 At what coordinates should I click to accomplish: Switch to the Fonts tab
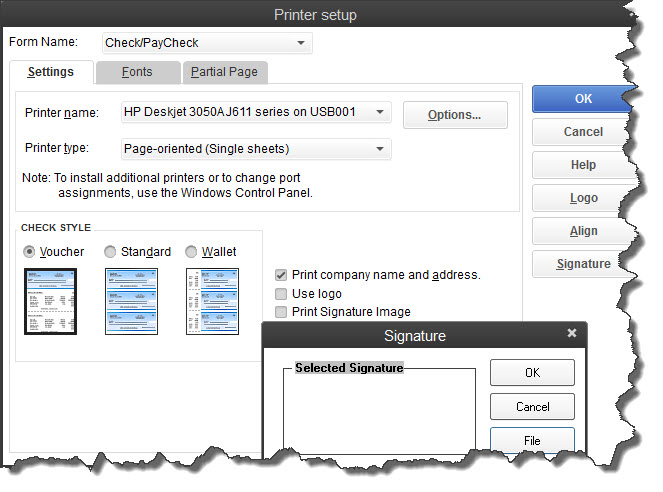pos(138,73)
